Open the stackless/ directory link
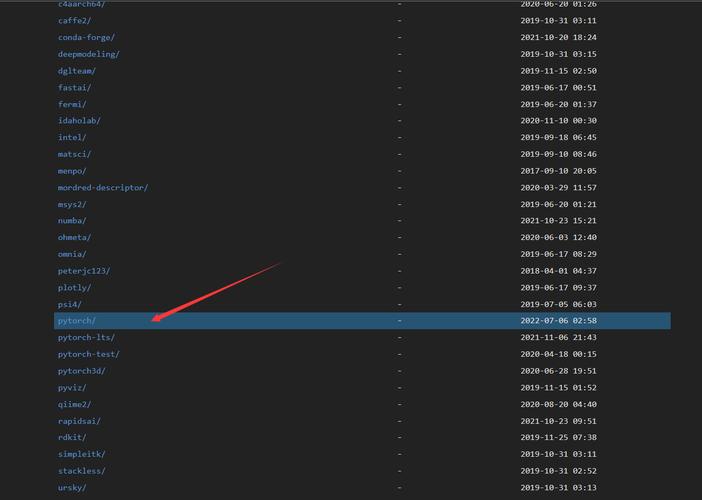This screenshot has height=500, width=702. 81,471
